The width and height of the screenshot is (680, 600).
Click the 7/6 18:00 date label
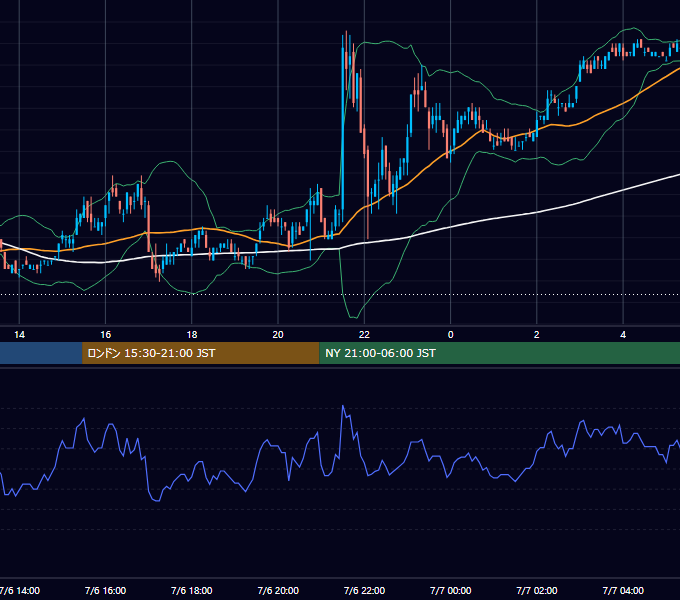pyautogui.click(x=192, y=590)
